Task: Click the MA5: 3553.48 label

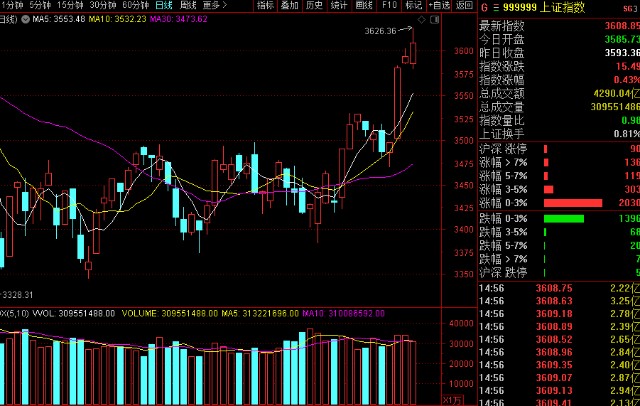Action: [x=59, y=19]
